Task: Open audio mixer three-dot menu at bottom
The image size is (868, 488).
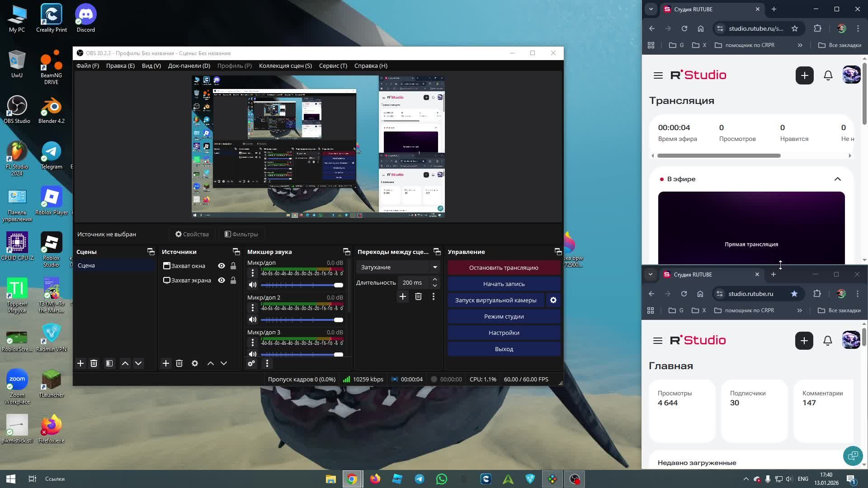Action: tap(267, 363)
